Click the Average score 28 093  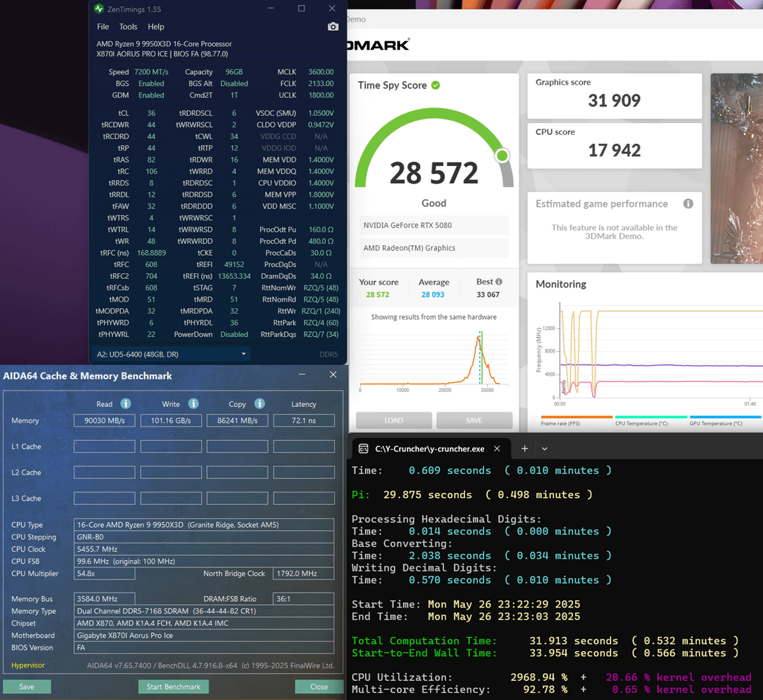(432, 295)
